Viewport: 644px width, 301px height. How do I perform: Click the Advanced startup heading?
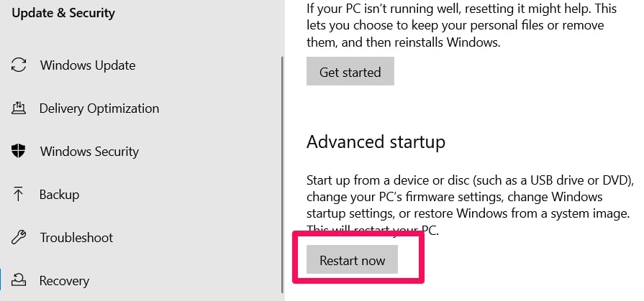[x=376, y=142]
